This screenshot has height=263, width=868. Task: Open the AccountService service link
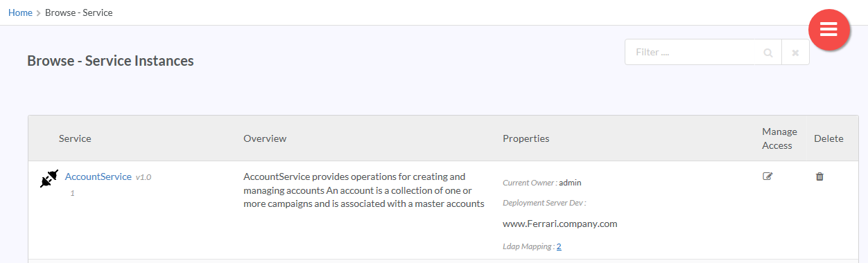pos(98,176)
